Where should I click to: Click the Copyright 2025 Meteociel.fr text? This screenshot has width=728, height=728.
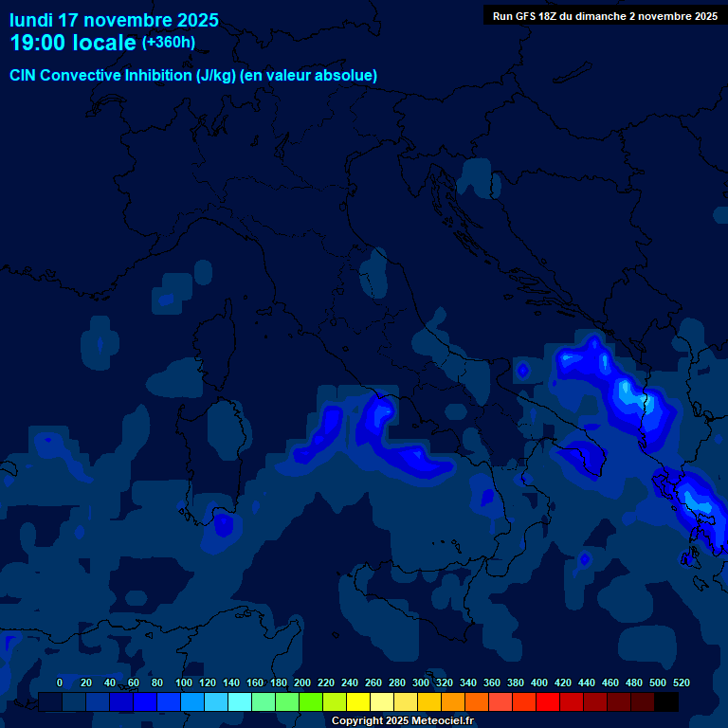(402, 721)
